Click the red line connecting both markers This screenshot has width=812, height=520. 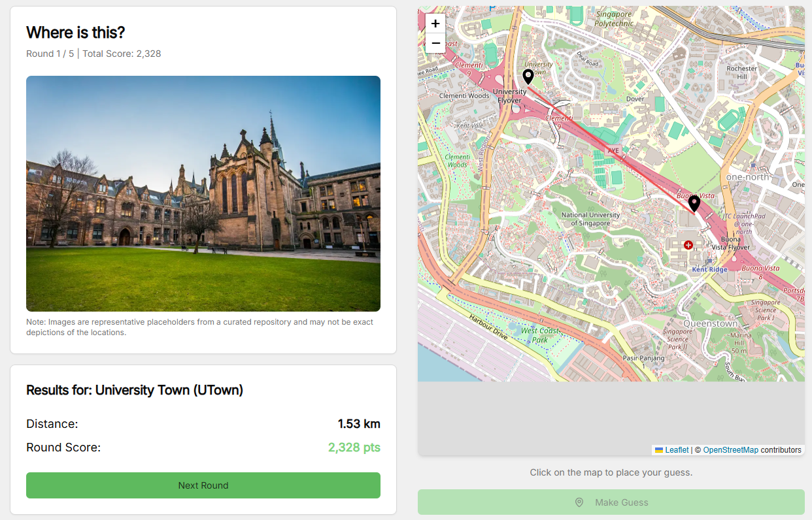(611, 140)
